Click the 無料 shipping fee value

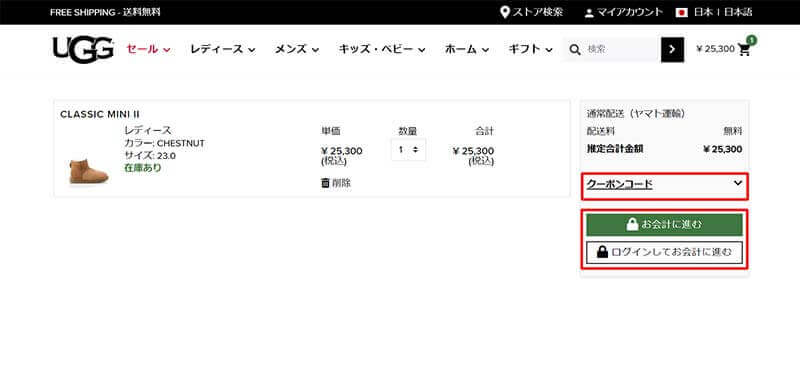[x=733, y=132]
